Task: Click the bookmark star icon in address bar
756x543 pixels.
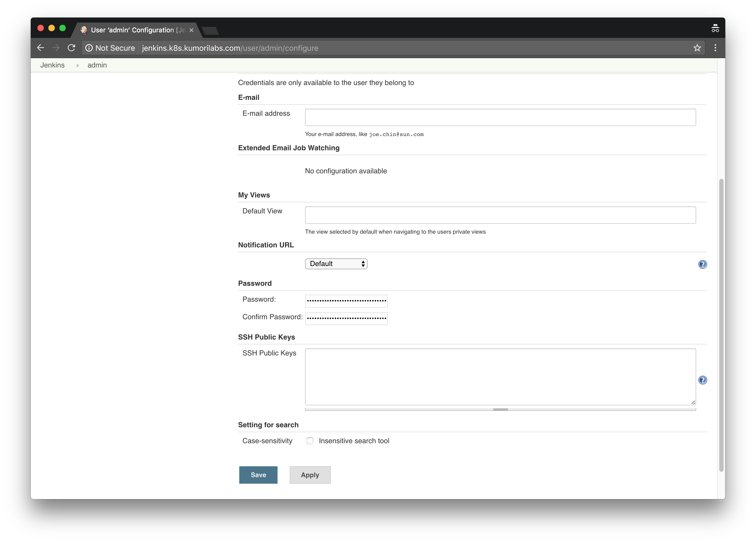Action: pyautogui.click(x=697, y=47)
